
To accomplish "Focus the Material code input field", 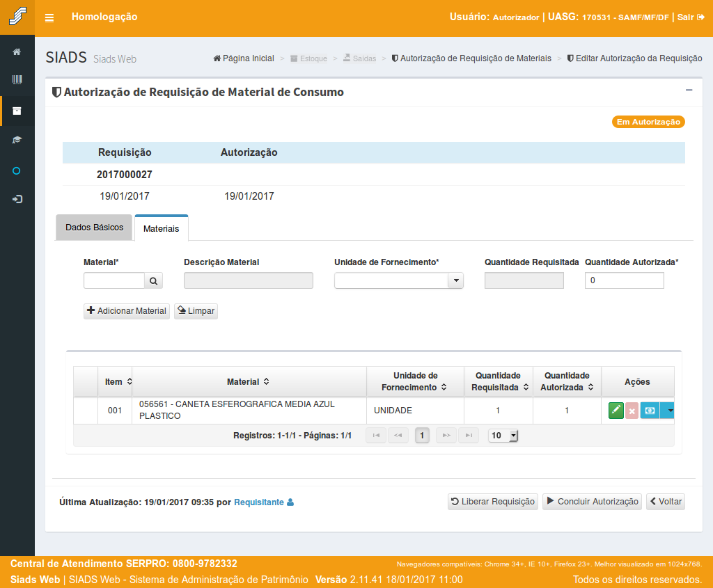I will 114,280.
